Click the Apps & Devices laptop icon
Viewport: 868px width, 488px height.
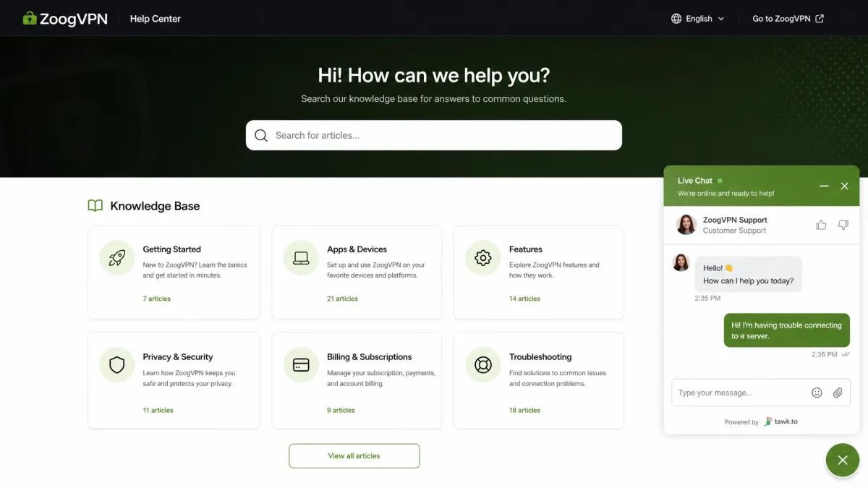(x=301, y=258)
